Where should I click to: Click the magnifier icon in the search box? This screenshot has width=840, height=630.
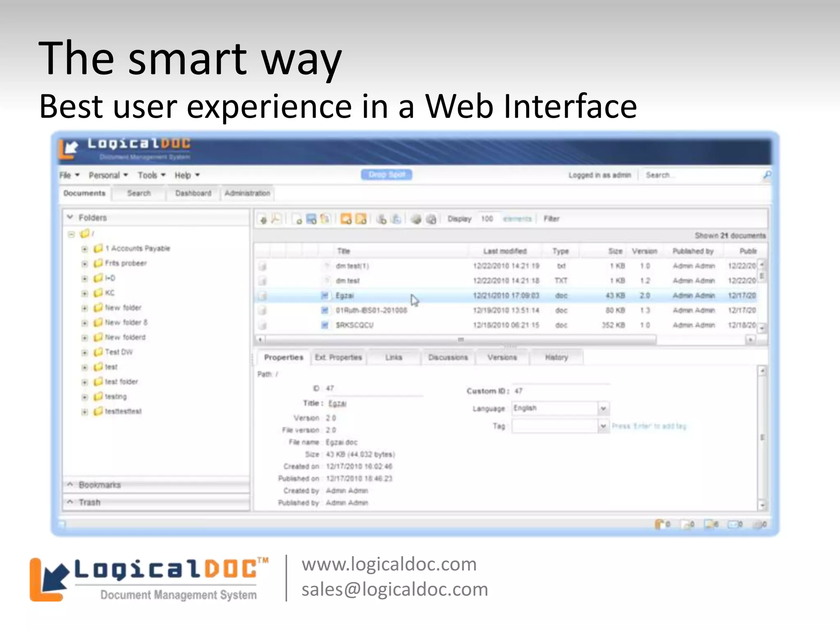click(767, 176)
